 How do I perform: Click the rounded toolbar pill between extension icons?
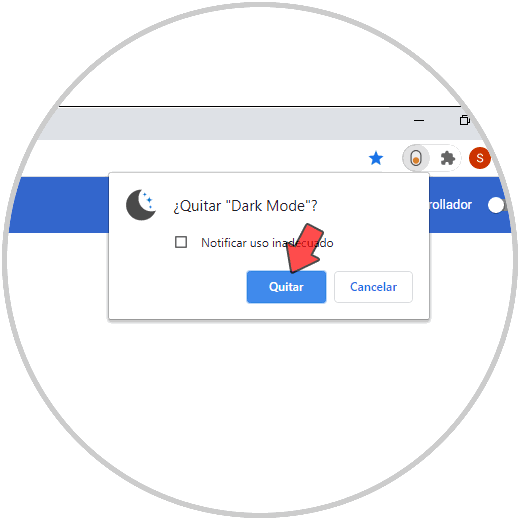[x=432, y=158]
